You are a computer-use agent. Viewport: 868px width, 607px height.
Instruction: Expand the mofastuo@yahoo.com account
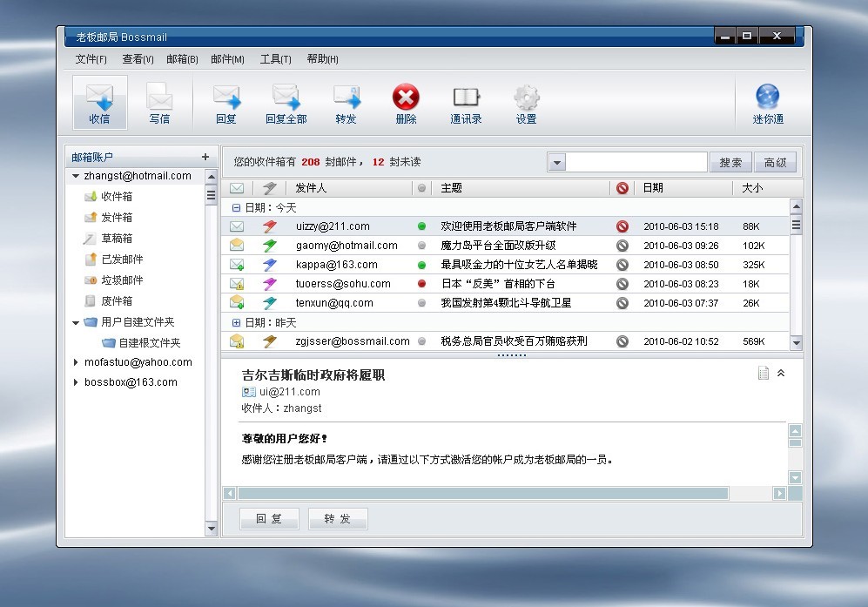76,362
